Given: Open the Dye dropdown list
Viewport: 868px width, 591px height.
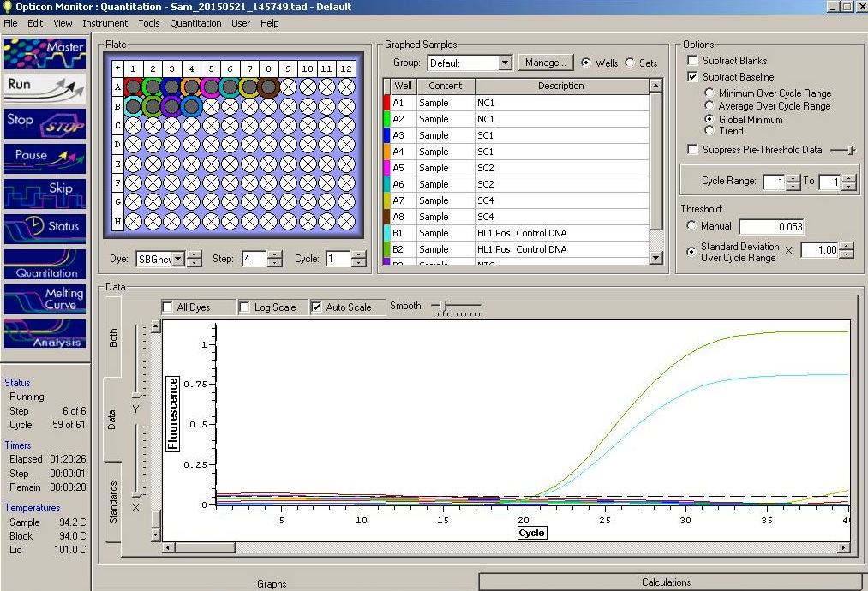Looking at the screenshot, I should (x=178, y=259).
